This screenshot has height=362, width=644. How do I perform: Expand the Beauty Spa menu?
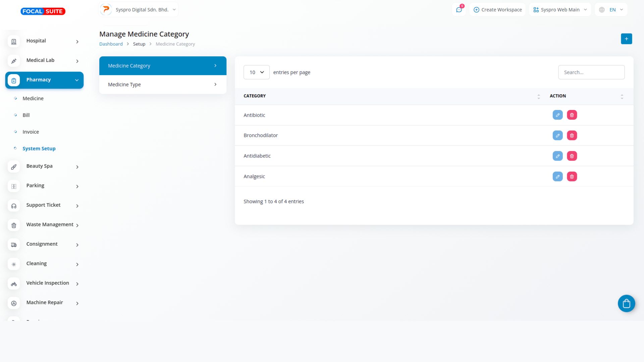click(x=77, y=167)
